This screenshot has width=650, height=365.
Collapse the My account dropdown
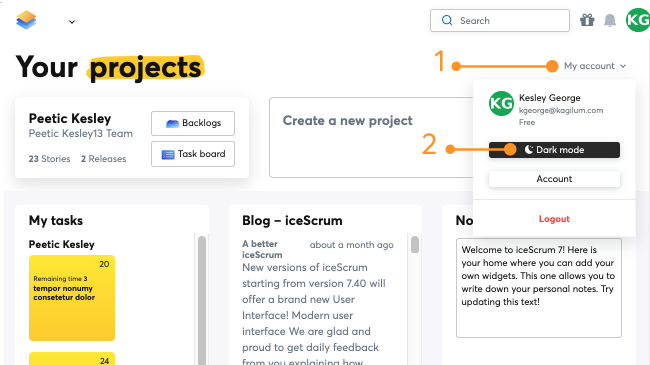coord(595,66)
